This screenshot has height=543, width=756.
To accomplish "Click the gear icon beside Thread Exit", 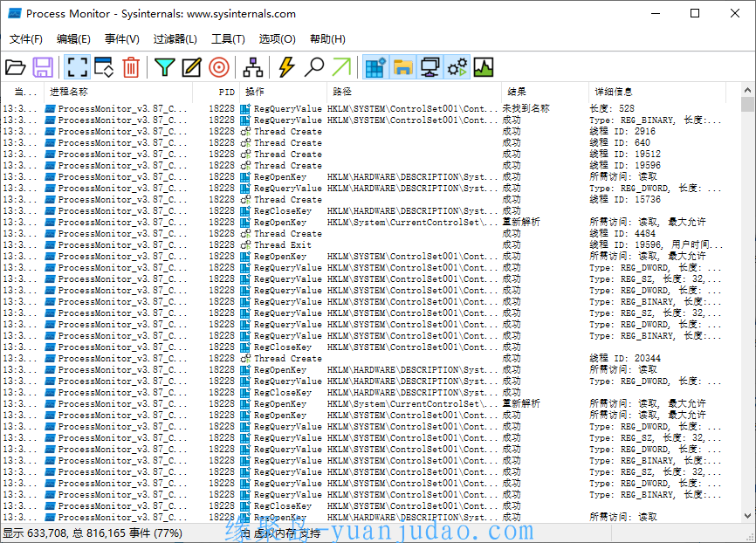I will 245,245.
